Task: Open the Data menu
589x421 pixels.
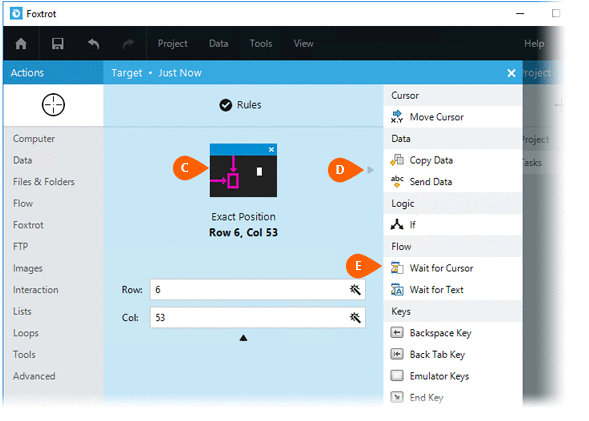Action: point(219,44)
